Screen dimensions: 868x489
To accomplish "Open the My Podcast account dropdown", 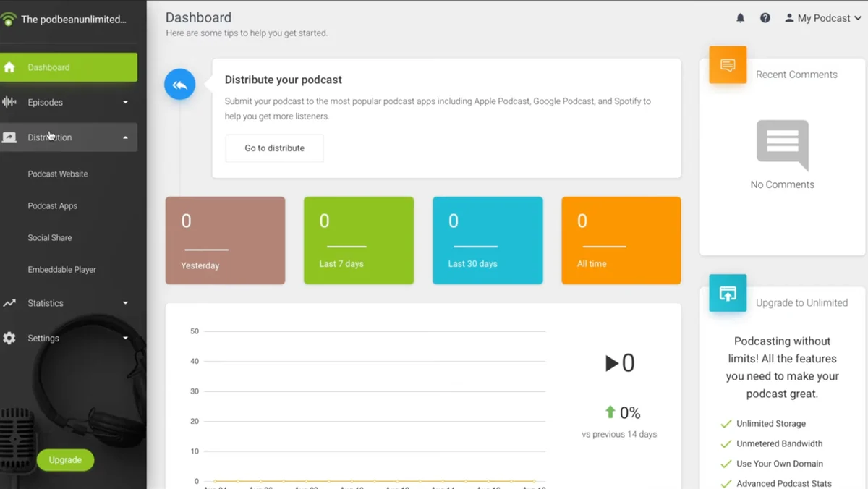I will 822,18.
